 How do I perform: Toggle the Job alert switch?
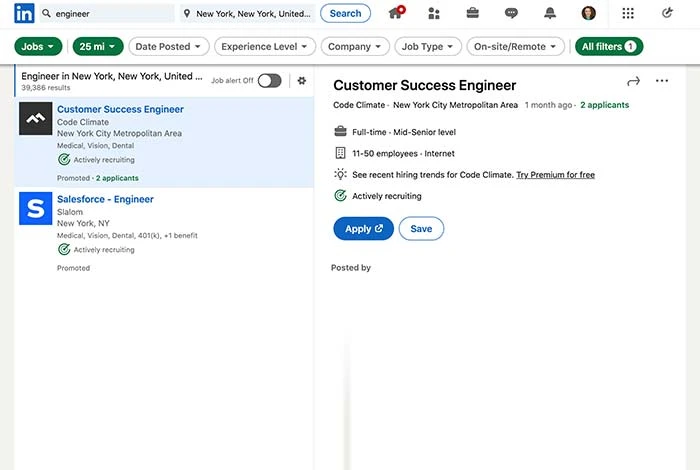point(270,81)
